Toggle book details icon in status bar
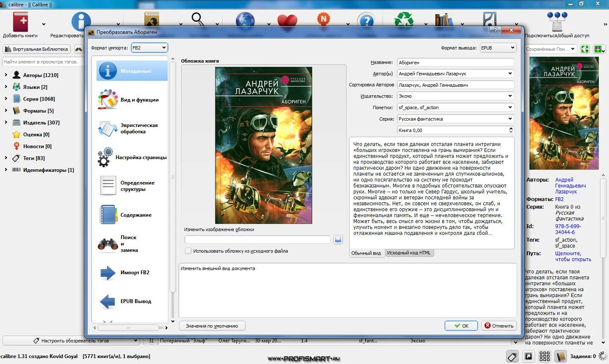This screenshot has width=609, height=364. coord(561,356)
